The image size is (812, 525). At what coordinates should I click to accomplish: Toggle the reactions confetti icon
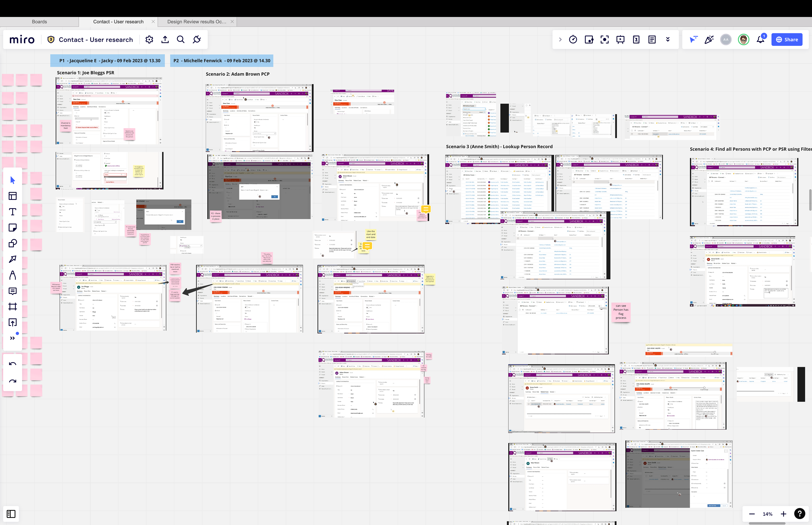(x=709, y=40)
